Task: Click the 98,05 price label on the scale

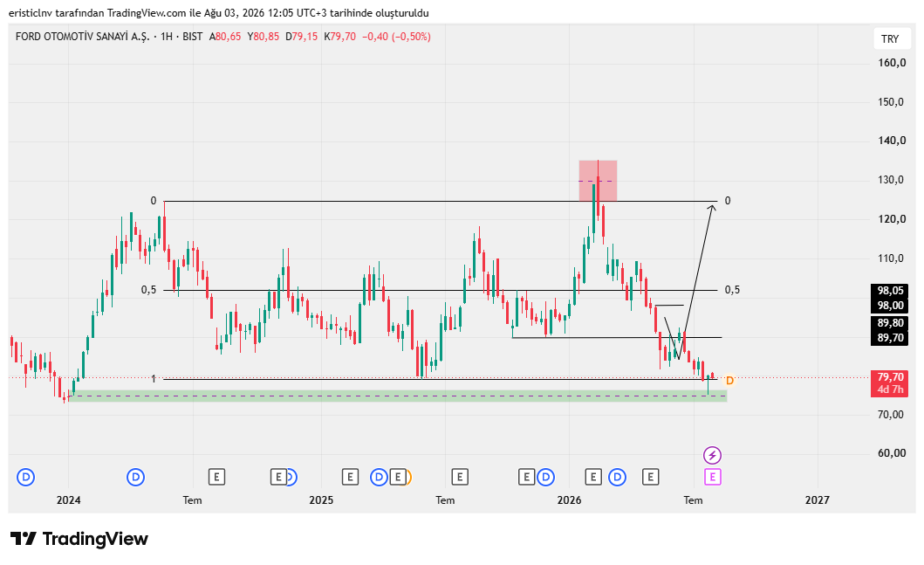Action: (x=890, y=291)
